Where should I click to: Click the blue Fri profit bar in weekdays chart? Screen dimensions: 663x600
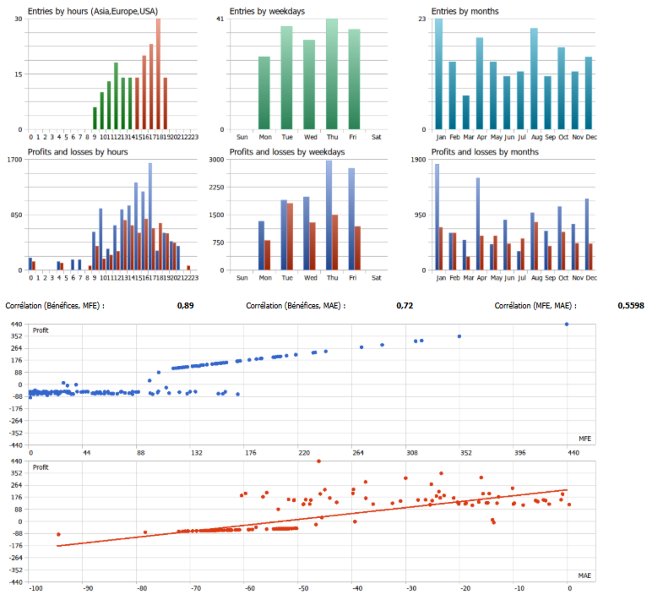coord(351,219)
